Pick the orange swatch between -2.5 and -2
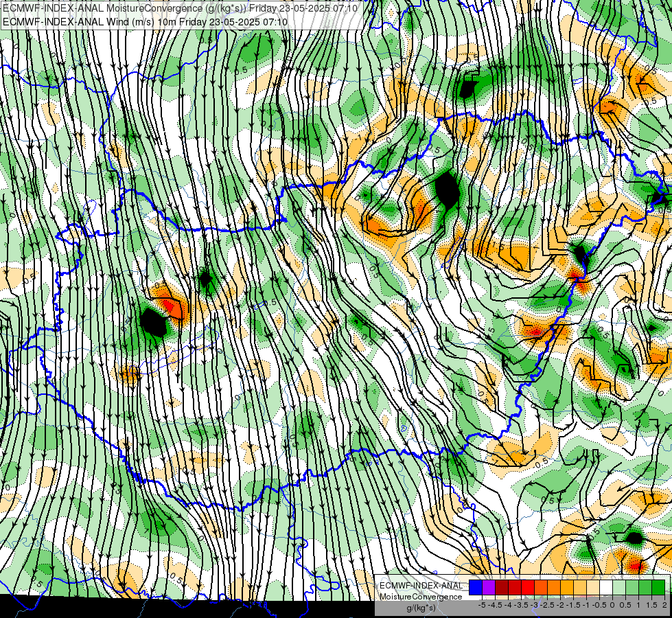This screenshot has width=672, height=618. (554, 588)
